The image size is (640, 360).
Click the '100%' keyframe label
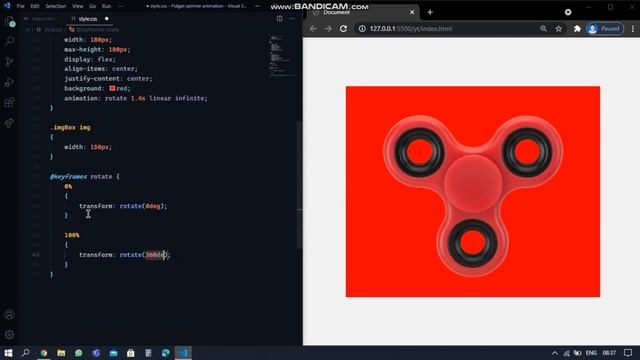tap(72, 235)
